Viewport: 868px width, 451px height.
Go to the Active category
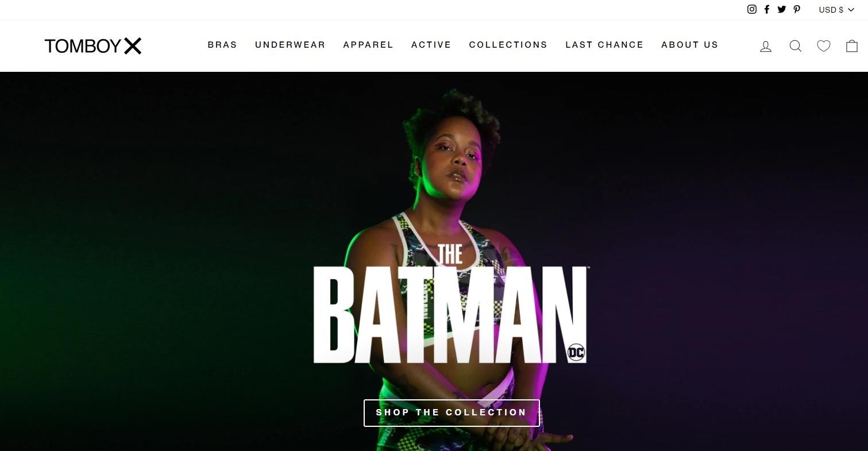click(x=431, y=45)
